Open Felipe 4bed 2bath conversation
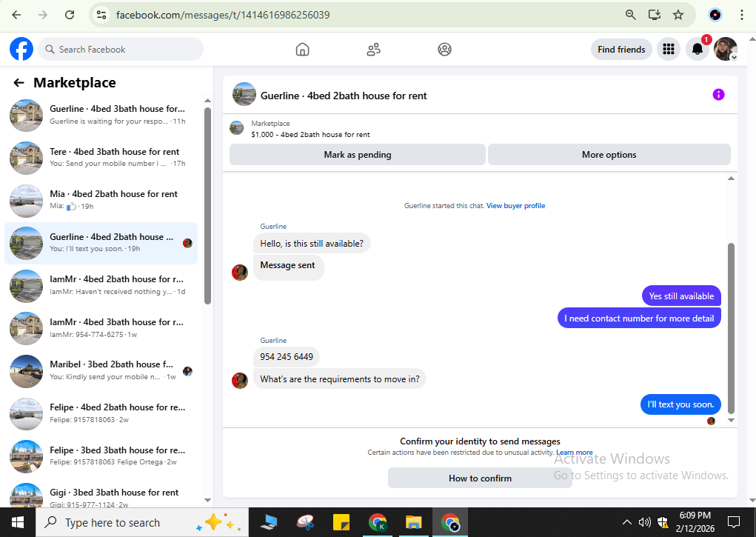This screenshot has width=756, height=537. point(101,414)
